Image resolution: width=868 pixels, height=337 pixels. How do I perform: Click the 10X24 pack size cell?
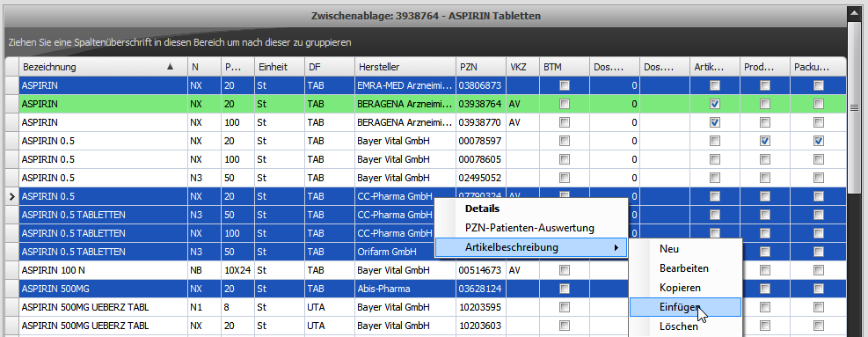tap(237, 270)
